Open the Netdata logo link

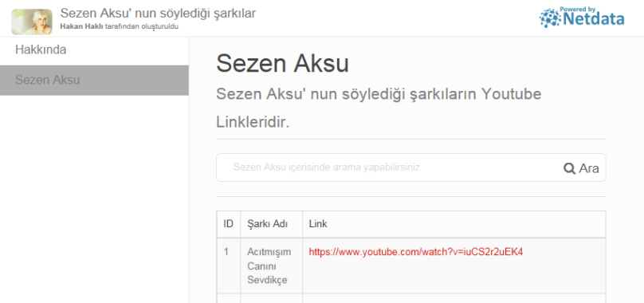pyautogui.click(x=582, y=18)
